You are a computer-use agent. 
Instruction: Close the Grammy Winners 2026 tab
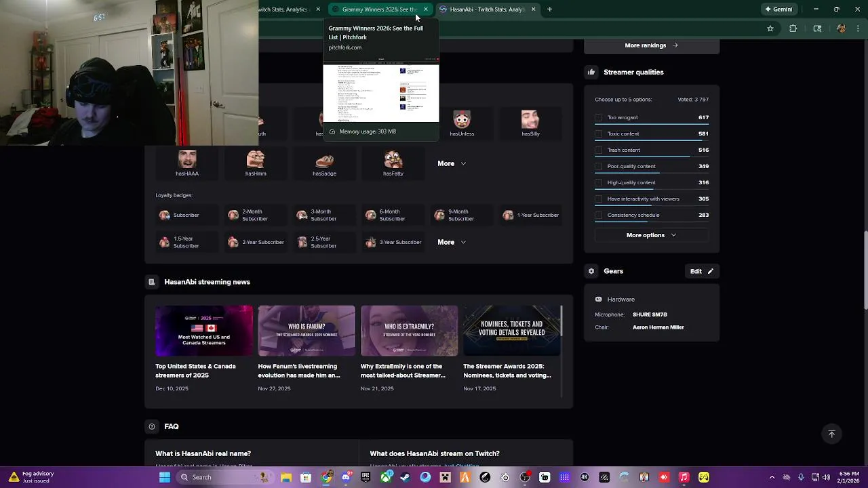click(426, 9)
